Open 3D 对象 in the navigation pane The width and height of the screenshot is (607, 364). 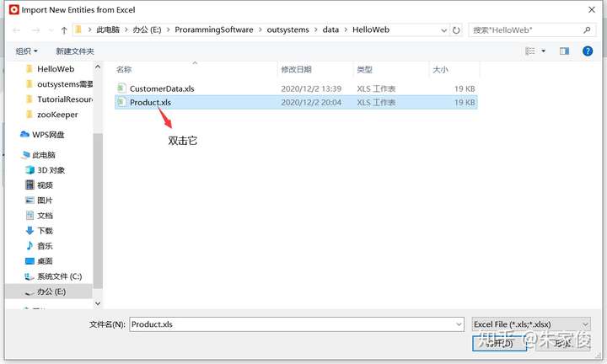pyautogui.click(x=46, y=170)
